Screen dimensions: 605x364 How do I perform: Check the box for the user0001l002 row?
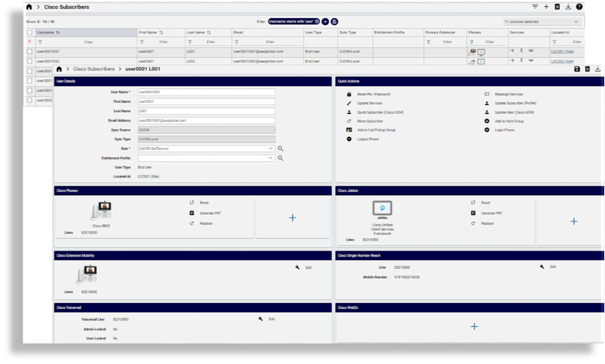click(30, 61)
